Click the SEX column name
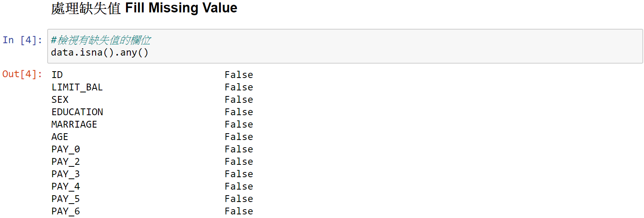The image size is (644, 218). click(x=60, y=100)
